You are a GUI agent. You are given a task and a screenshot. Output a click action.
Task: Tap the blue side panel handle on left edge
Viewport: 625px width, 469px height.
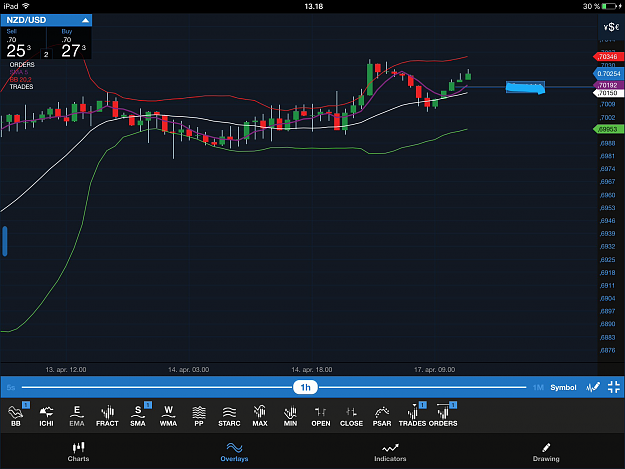click(5, 241)
